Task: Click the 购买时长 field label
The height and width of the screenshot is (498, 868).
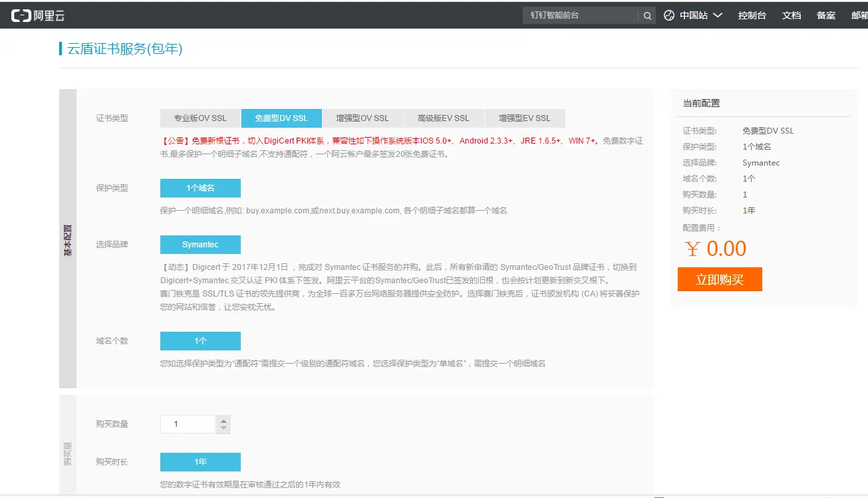Action: [112, 462]
